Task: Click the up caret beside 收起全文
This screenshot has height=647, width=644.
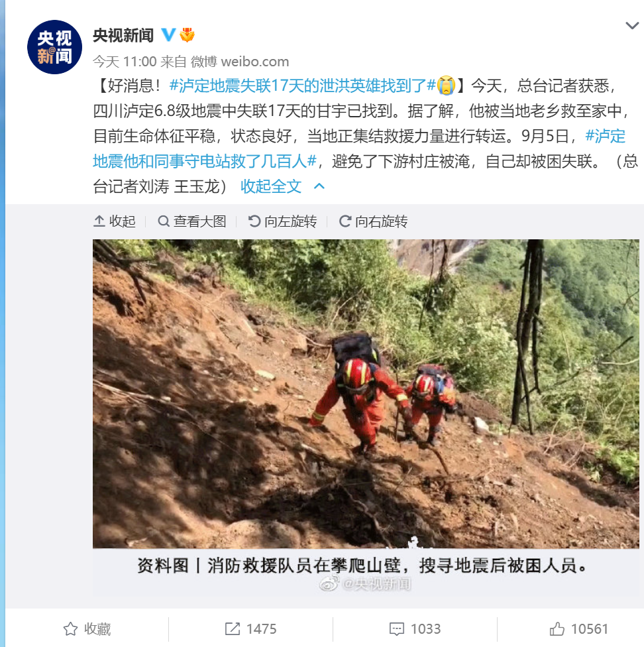Action: 319,186
